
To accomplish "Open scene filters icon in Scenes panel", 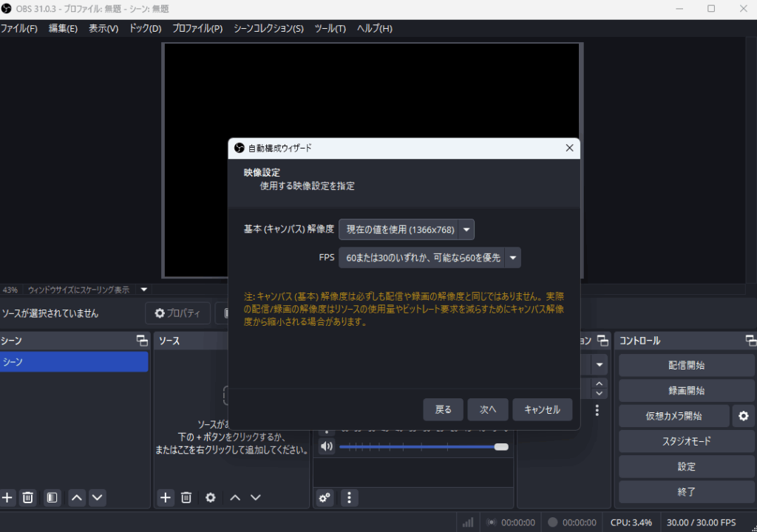I will click(x=52, y=497).
